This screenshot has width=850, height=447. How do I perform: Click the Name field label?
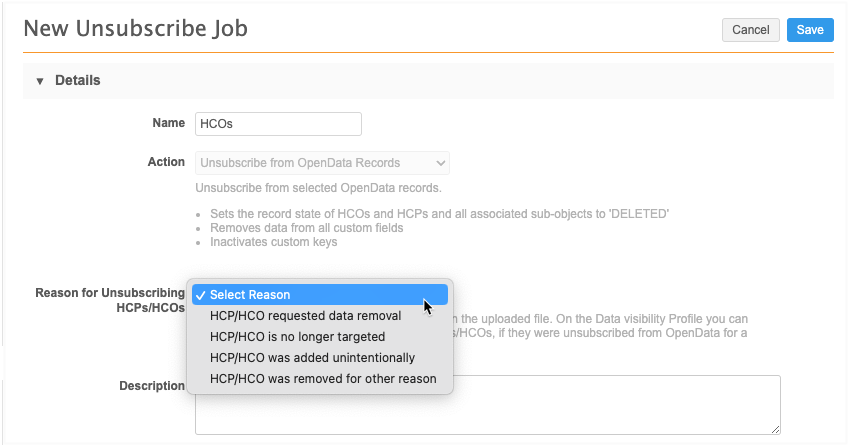168,123
